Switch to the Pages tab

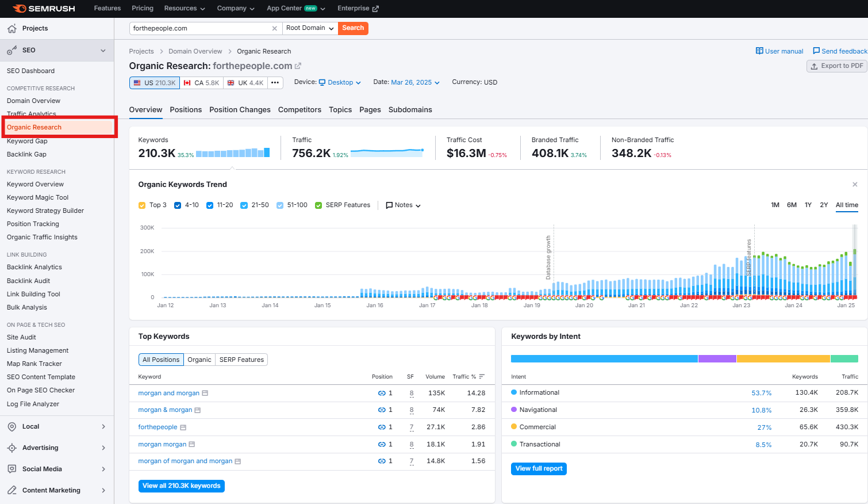[370, 110]
